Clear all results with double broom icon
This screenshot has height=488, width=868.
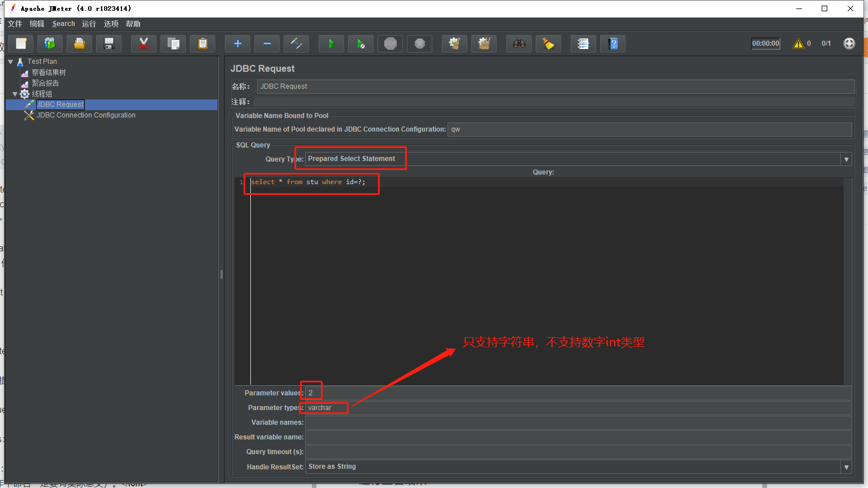484,43
